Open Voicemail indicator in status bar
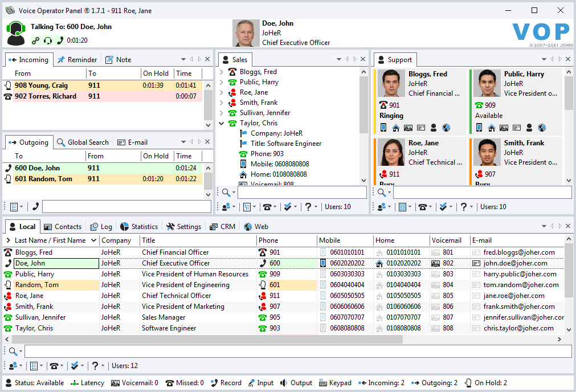Screen dimensions: 576x392 coord(134,383)
